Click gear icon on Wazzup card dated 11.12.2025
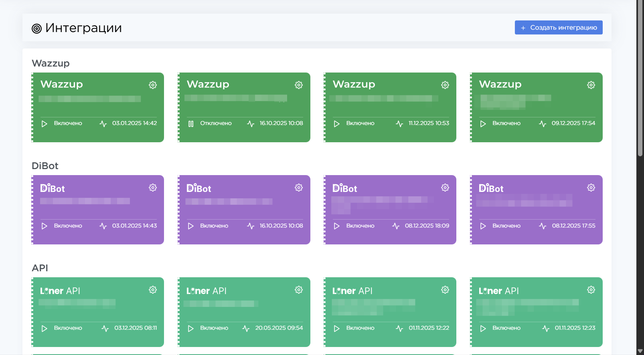The image size is (644, 355). pyautogui.click(x=445, y=85)
